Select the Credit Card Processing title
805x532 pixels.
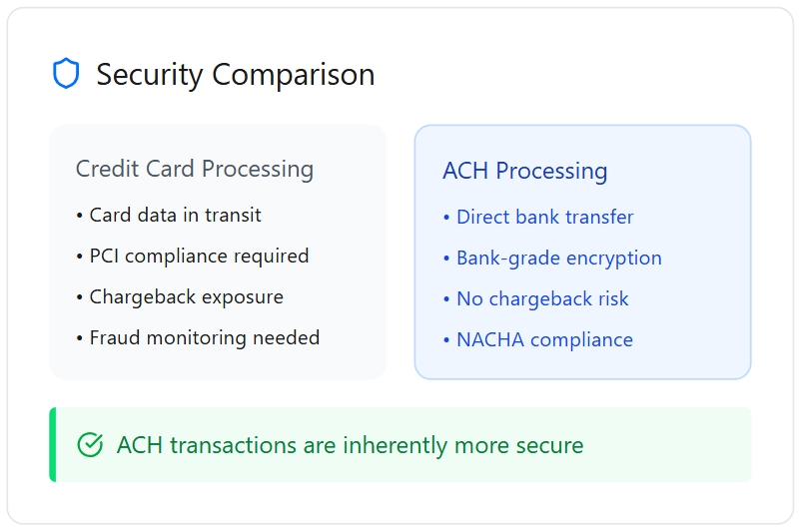195,170
